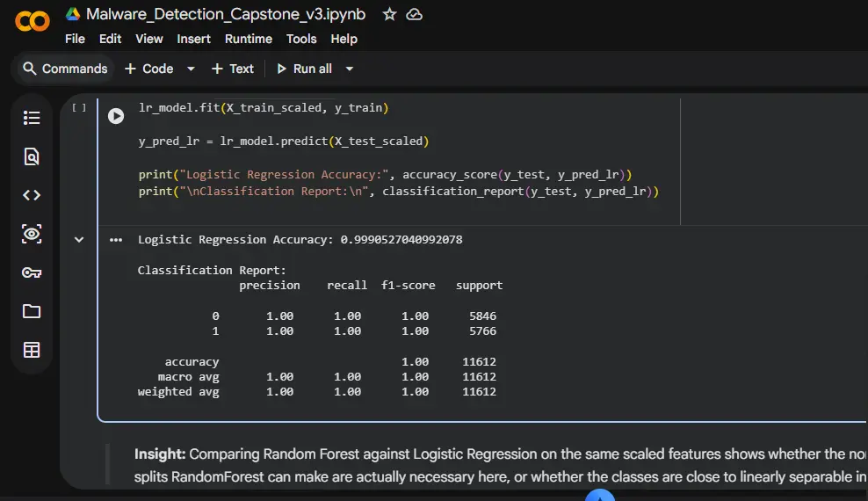Screen dimensions: 868x501
Task: Click the Google Drive file icon
Action: pos(73,14)
